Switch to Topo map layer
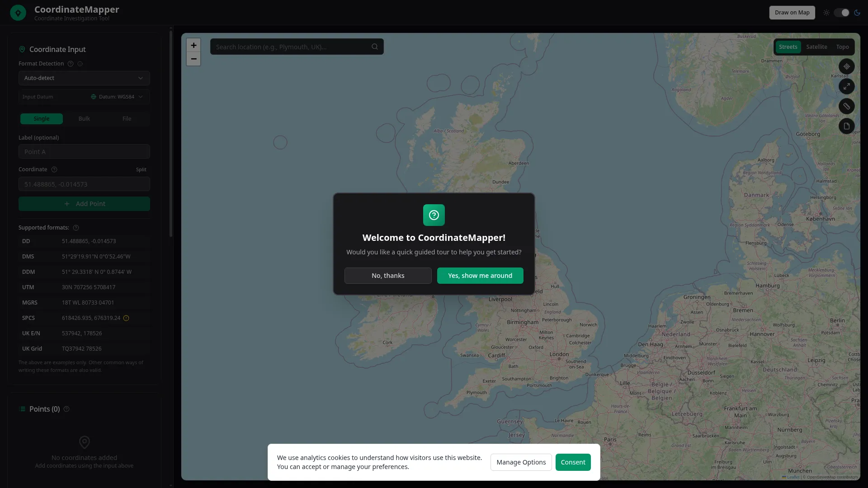The height and width of the screenshot is (488, 868). pyautogui.click(x=842, y=47)
